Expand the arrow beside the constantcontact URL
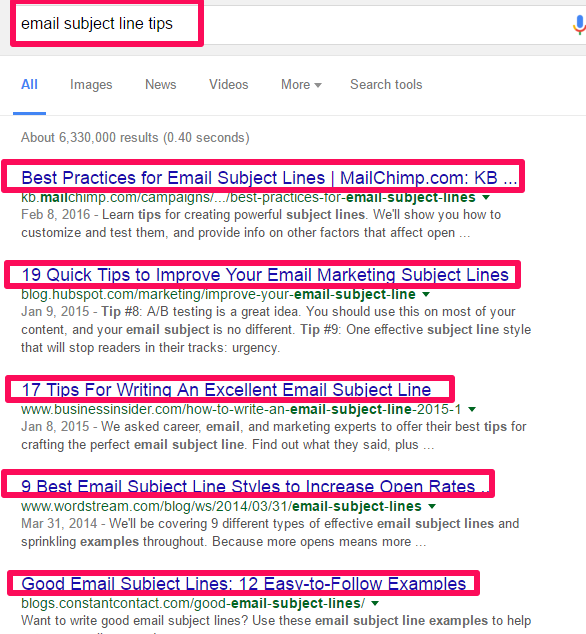The image size is (586, 634). [x=375, y=603]
